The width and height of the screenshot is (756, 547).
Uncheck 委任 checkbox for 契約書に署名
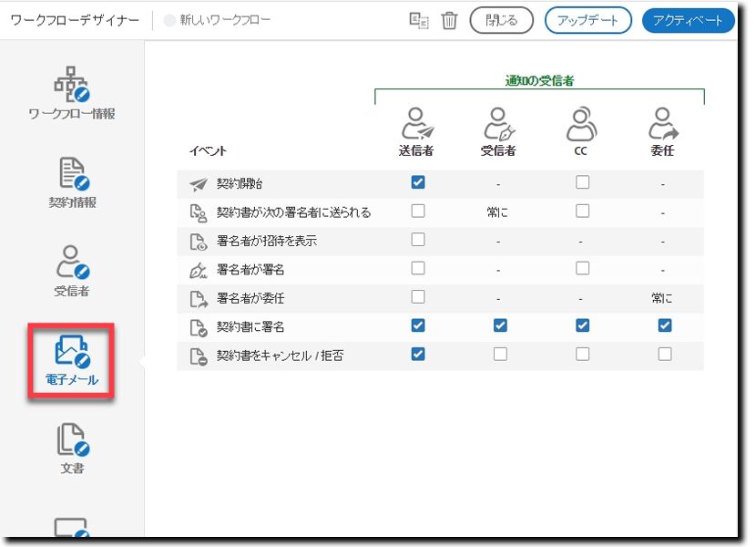[x=665, y=325]
